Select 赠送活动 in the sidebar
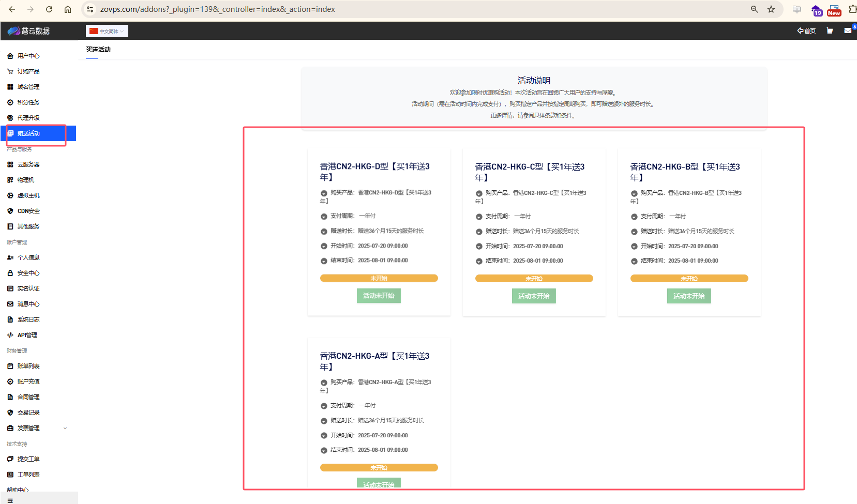The height and width of the screenshot is (504, 857). pos(28,133)
